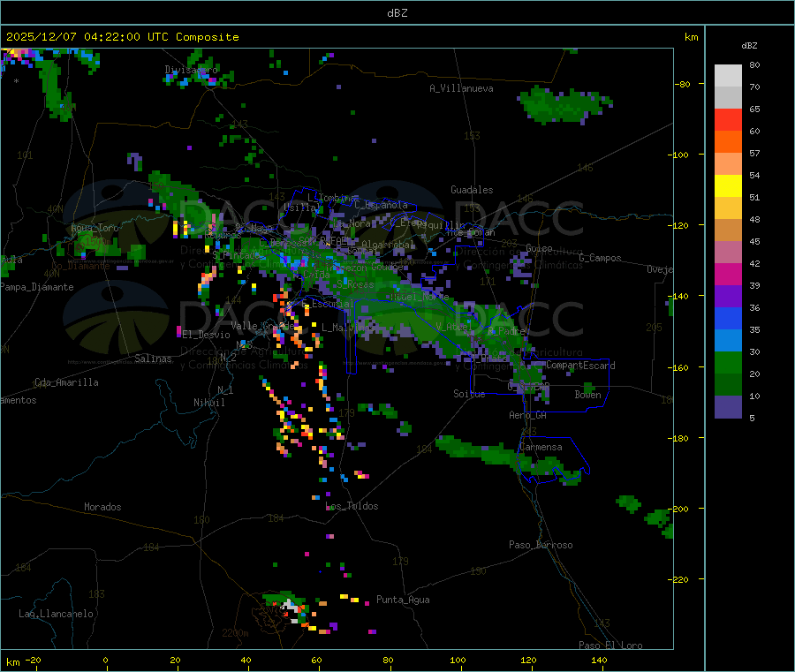This screenshot has width=795, height=672.
Task: Click the 40 km tick label on the bottom axis
Action: tap(246, 660)
